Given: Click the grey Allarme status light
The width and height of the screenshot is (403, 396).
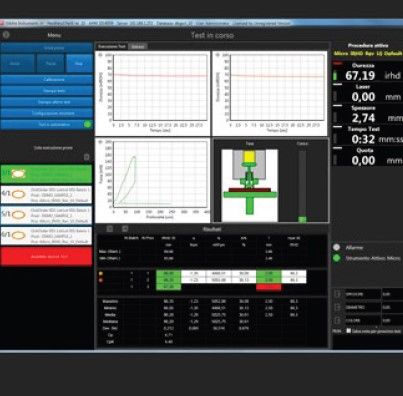Looking at the screenshot, I should pos(337,247).
